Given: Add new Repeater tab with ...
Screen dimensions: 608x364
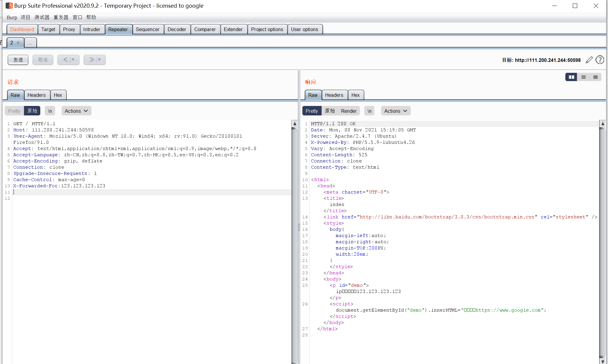Looking at the screenshot, I should 30,43.
